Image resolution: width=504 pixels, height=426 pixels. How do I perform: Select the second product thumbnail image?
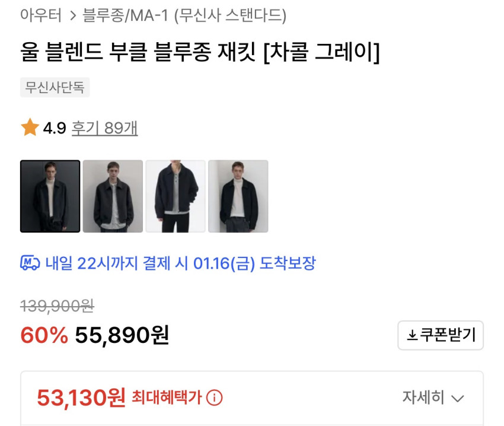click(113, 196)
